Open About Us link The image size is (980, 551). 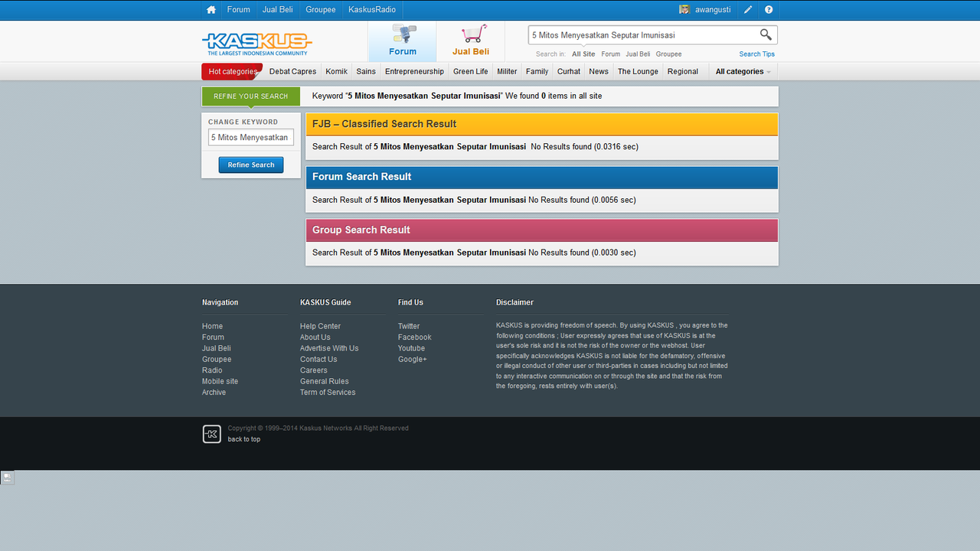pyautogui.click(x=315, y=337)
